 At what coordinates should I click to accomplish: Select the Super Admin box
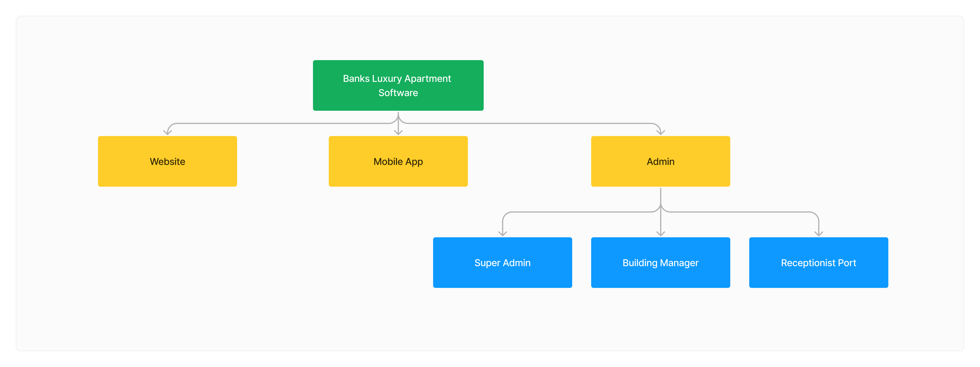[x=502, y=263]
